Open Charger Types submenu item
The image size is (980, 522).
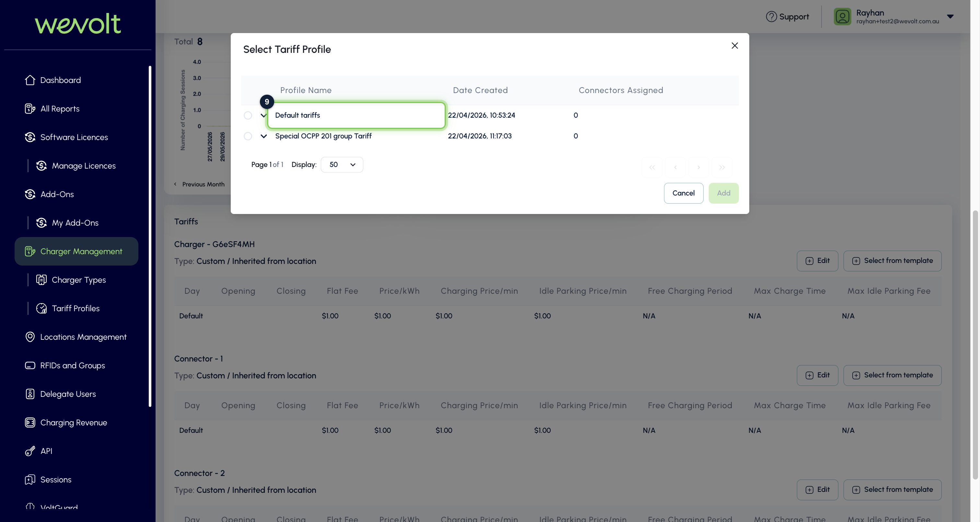point(79,280)
